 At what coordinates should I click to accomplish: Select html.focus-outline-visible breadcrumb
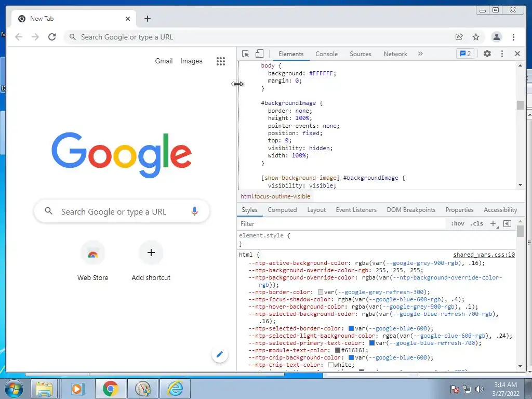(x=275, y=196)
